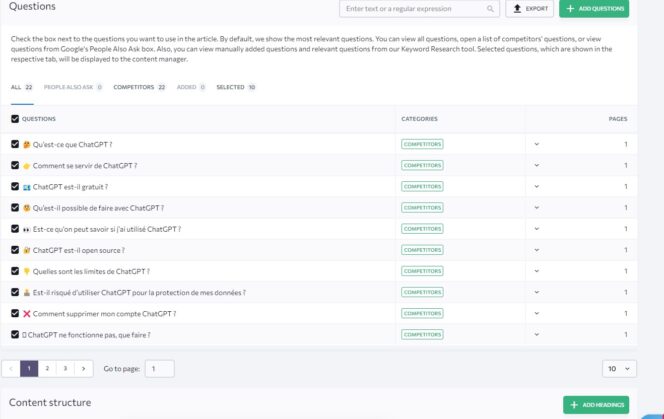This screenshot has width=664, height=419.
Task: Click the red X emoji icon beside 'Comment supprimer mon compte ChatGPT'
Action: [x=27, y=313]
